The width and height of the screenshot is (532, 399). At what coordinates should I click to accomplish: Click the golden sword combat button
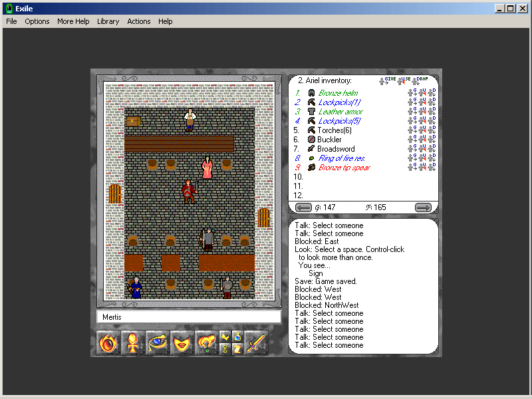(x=256, y=342)
